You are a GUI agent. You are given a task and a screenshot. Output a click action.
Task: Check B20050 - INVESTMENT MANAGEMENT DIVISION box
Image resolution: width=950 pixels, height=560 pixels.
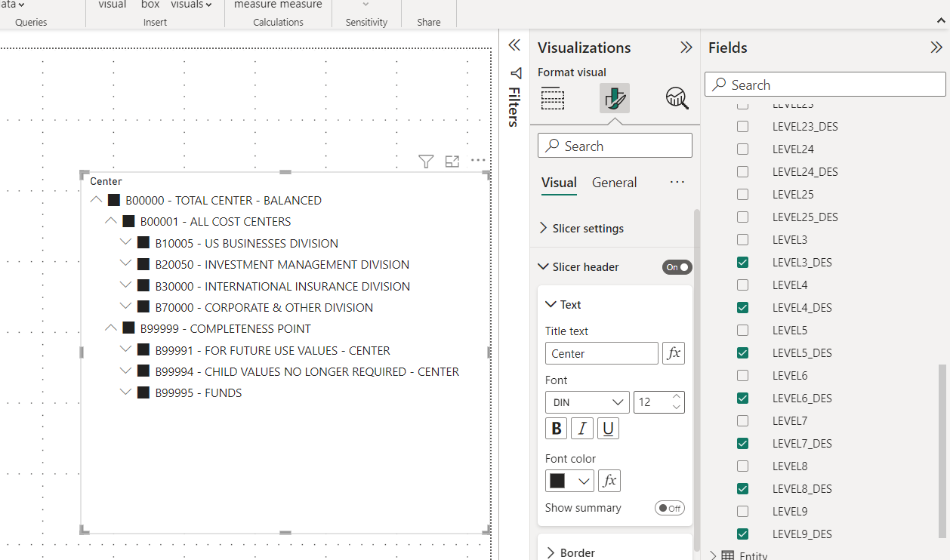click(143, 264)
